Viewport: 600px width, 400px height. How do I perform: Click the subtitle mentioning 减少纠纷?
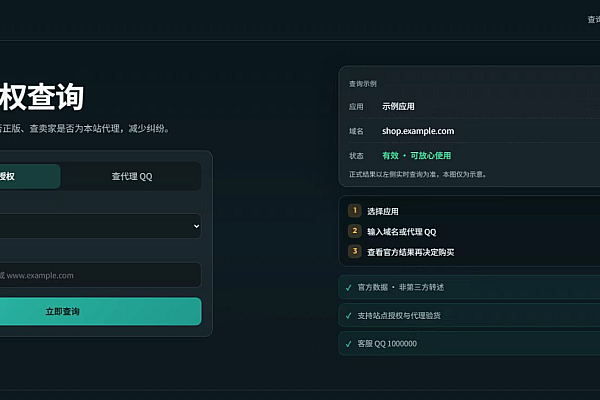click(84, 129)
